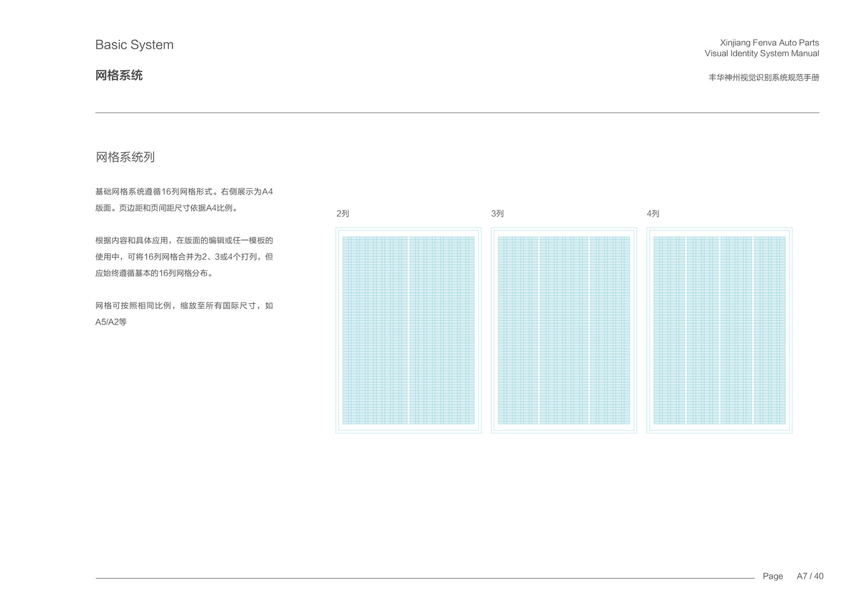Open the 2-column grid thumbnail
The image size is (863, 616).
click(408, 330)
